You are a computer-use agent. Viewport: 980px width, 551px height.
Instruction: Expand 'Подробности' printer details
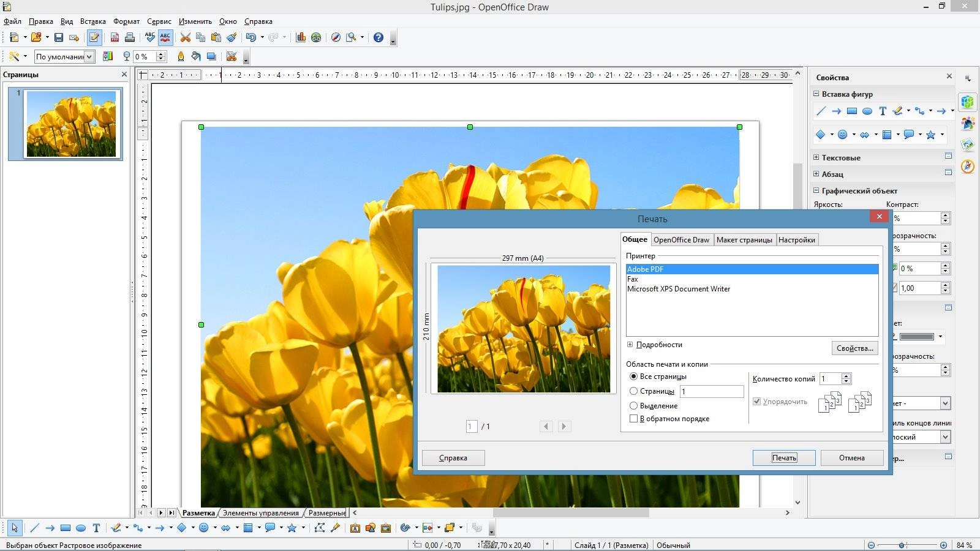pyautogui.click(x=630, y=345)
